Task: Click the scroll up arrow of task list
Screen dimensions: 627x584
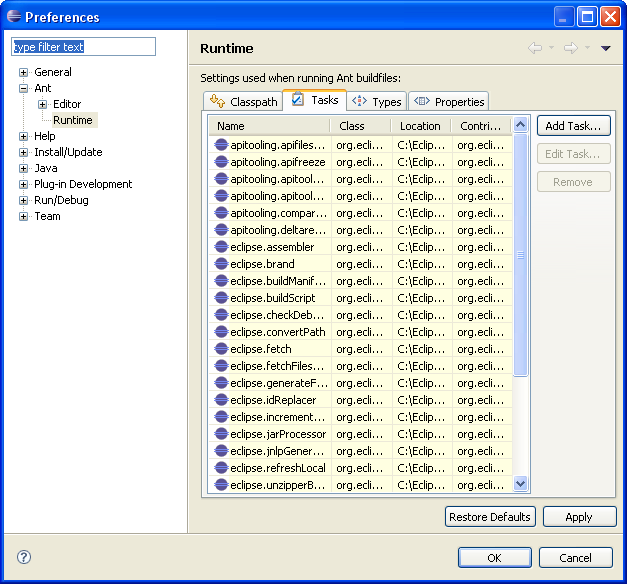Action: point(520,125)
